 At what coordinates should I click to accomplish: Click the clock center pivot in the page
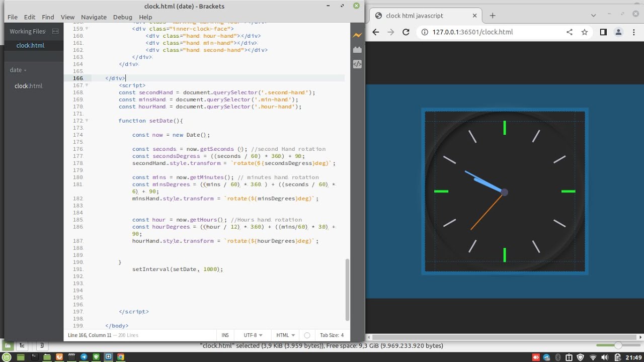pyautogui.click(x=504, y=192)
